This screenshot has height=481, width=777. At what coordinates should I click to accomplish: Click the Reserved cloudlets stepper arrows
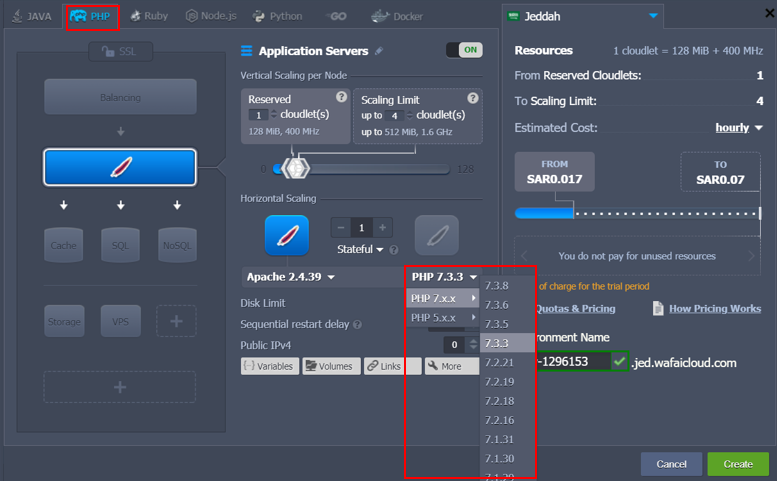(274, 115)
